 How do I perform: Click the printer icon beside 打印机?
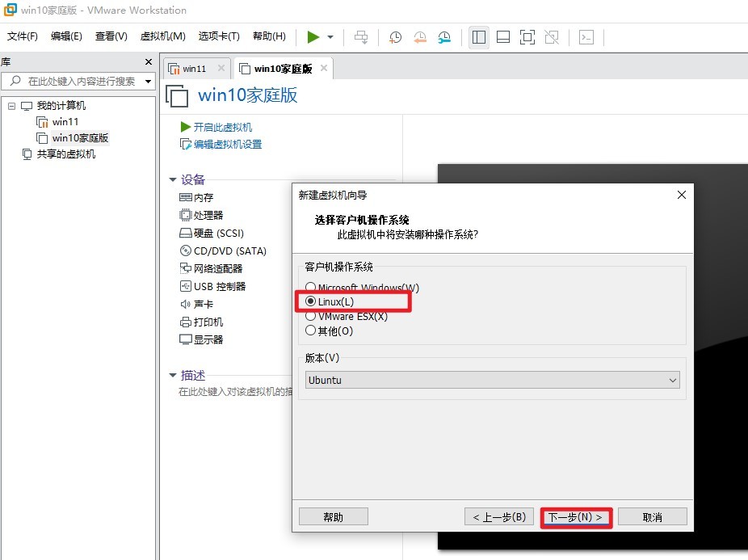coord(186,322)
